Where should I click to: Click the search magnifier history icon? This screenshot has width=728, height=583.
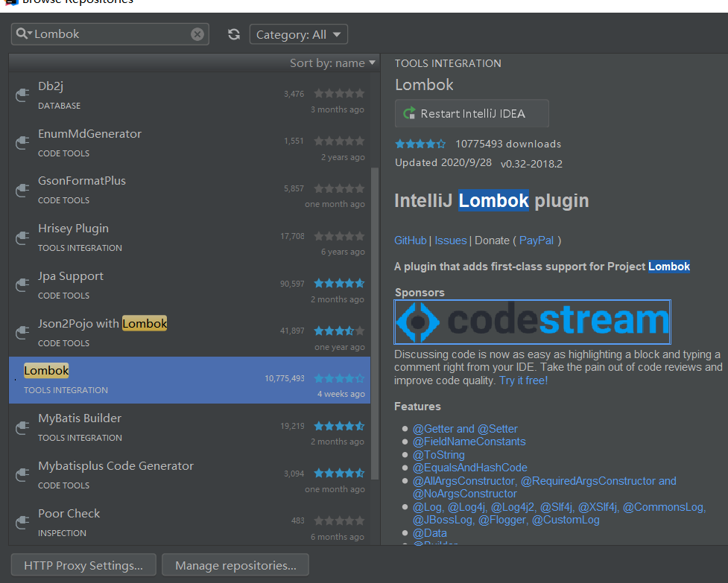coord(24,34)
